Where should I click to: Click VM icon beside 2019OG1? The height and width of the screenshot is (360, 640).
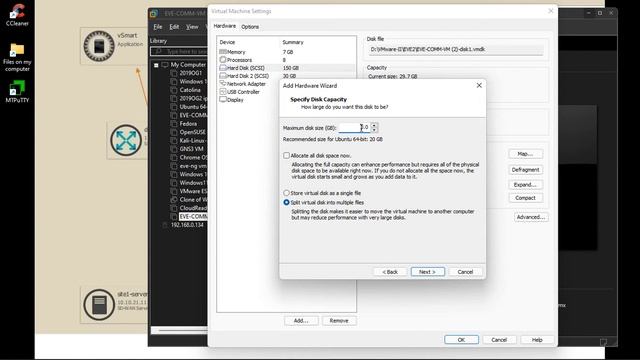pos(174,73)
